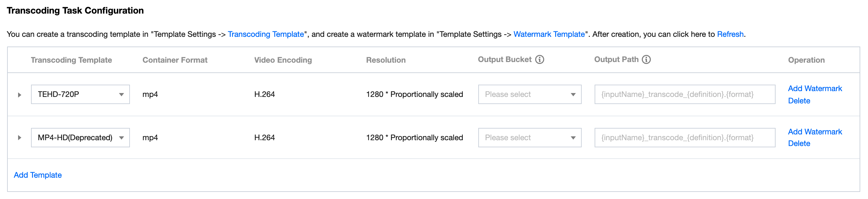Image resolution: width=868 pixels, height=199 pixels.
Task: Open the Transcoding Template settings link
Action: coord(266,34)
